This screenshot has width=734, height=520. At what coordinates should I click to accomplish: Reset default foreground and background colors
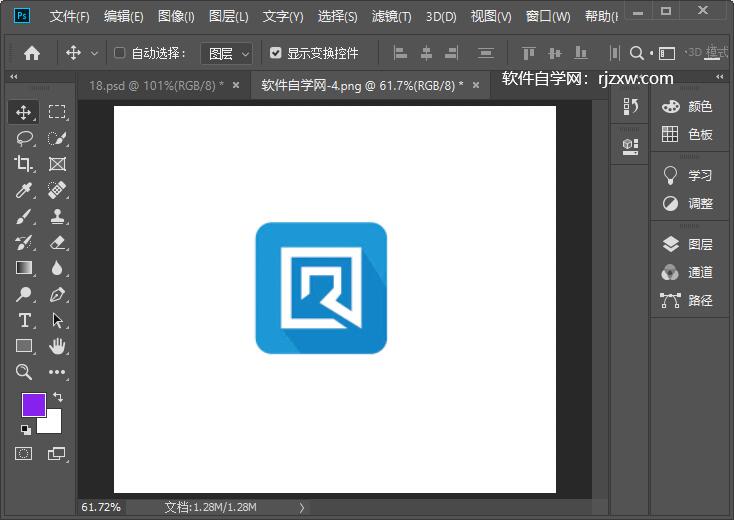coord(26,429)
